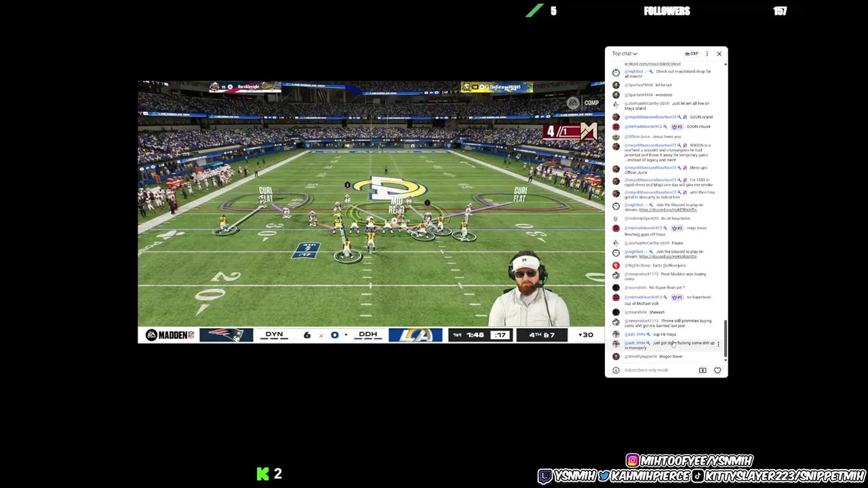This screenshot has width=868, height=488.
Task: Click SpartanPM4K avatar next to 'lol he out'
Action: point(616,85)
